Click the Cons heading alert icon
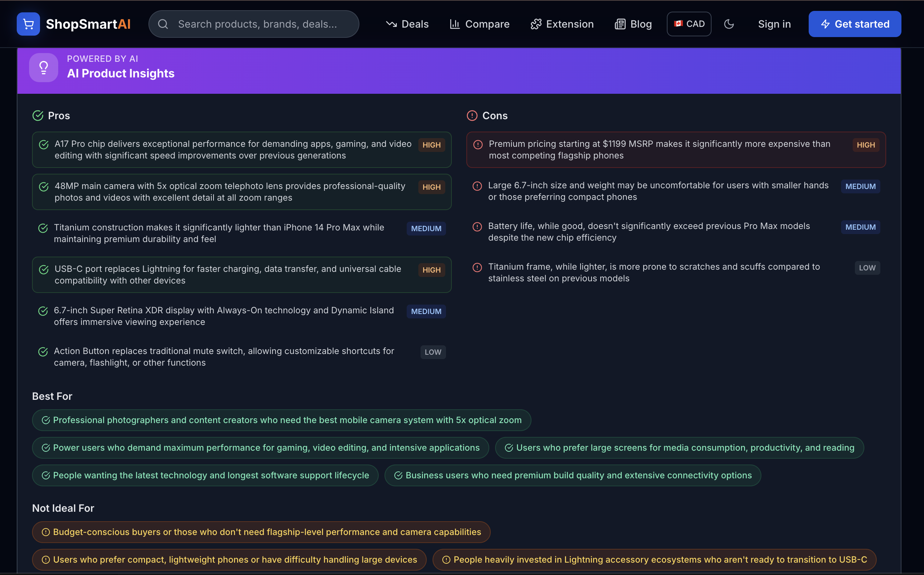 (x=472, y=116)
